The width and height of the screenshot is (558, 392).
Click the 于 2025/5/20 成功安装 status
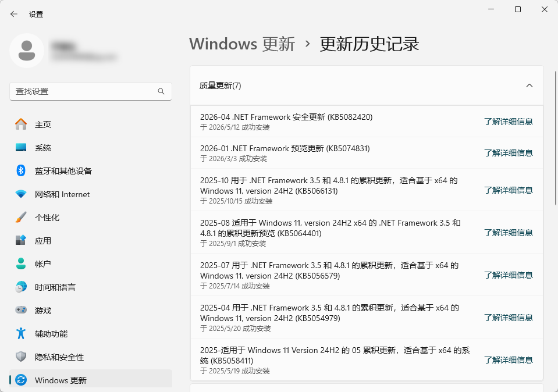coord(235,329)
